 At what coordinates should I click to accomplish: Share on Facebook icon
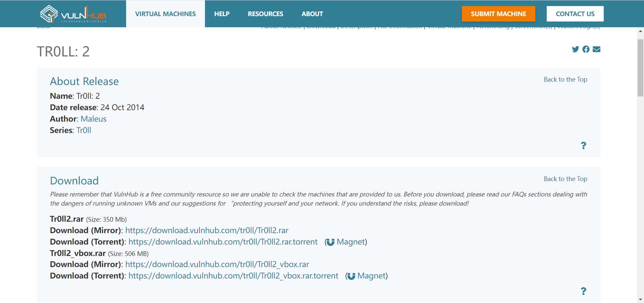[x=586, y=49]
